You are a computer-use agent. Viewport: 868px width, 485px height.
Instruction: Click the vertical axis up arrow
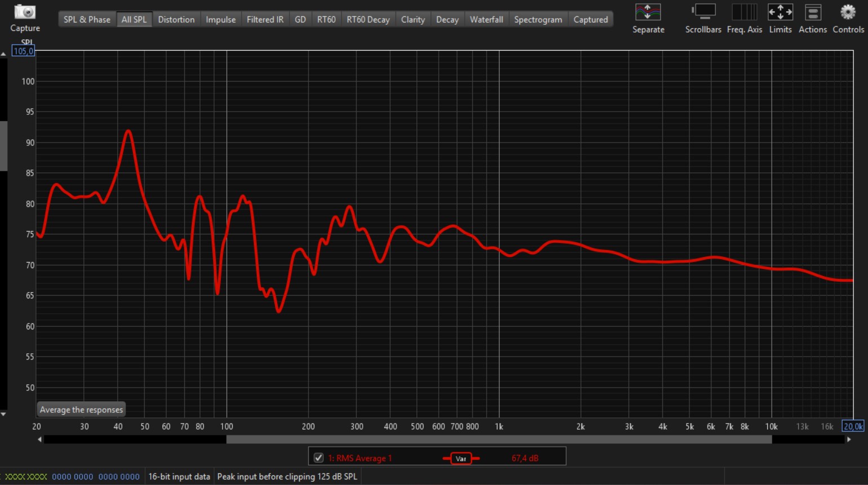tap(3, 54)
